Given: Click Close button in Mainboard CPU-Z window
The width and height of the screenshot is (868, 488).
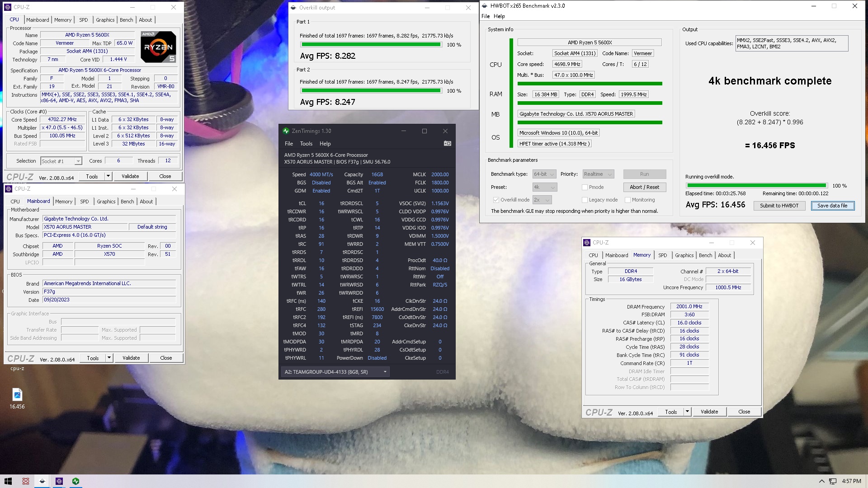Looking at the screenshot, I should (166, 358).
